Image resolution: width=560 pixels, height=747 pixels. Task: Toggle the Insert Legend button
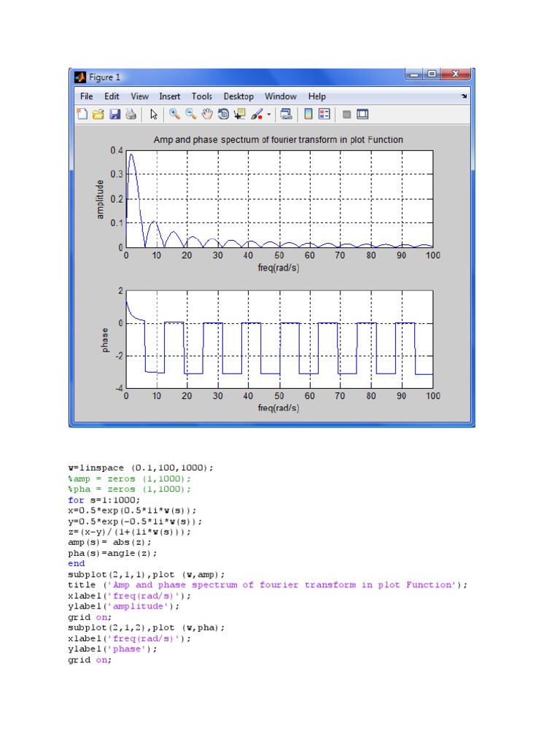(324, 114)
